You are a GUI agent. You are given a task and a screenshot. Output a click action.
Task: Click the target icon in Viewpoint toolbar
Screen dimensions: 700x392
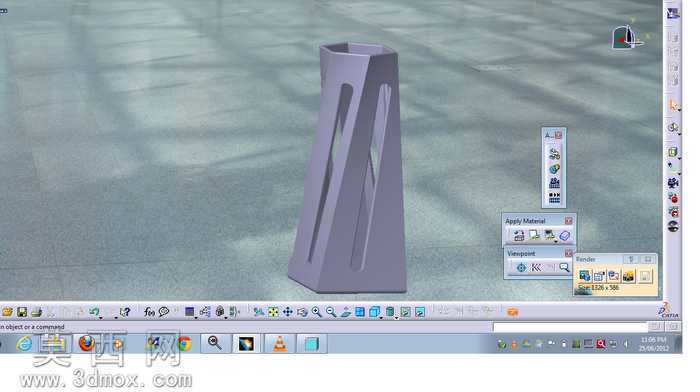[521, 267]
